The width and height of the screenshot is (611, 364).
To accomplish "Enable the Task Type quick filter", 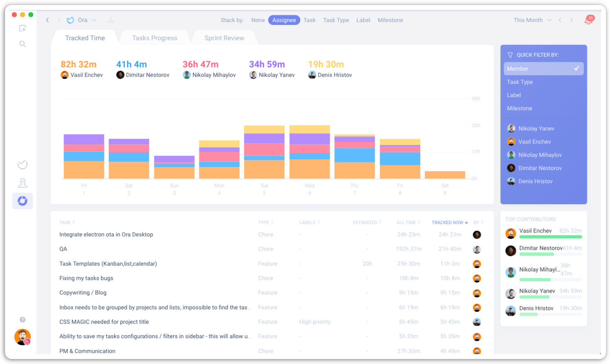I will [x=520, y=82].
